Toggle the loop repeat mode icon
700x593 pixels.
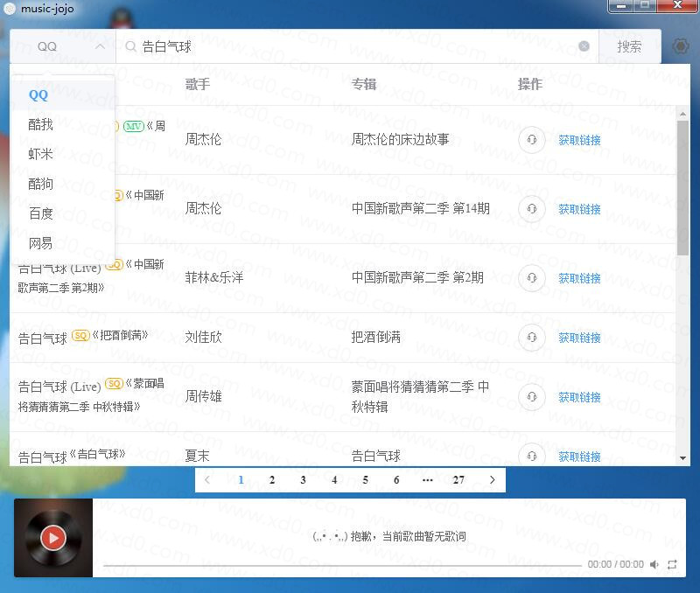coord(672,564)
